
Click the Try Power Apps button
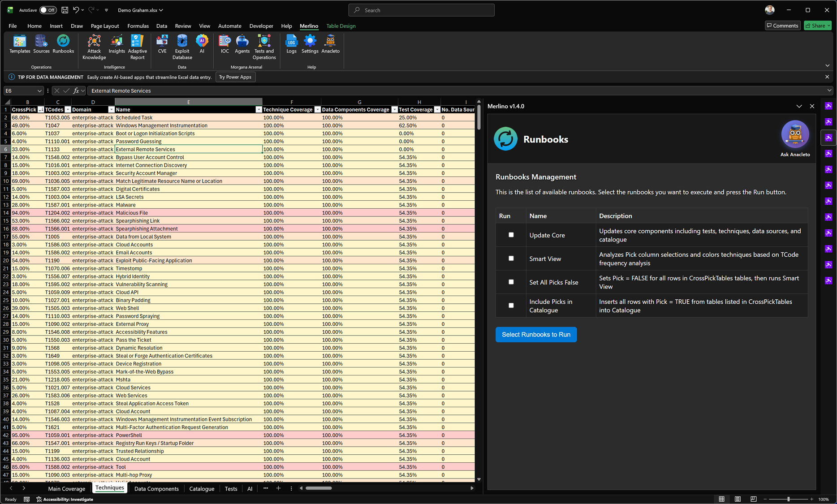pyautogui.click(x=235, y=77)
